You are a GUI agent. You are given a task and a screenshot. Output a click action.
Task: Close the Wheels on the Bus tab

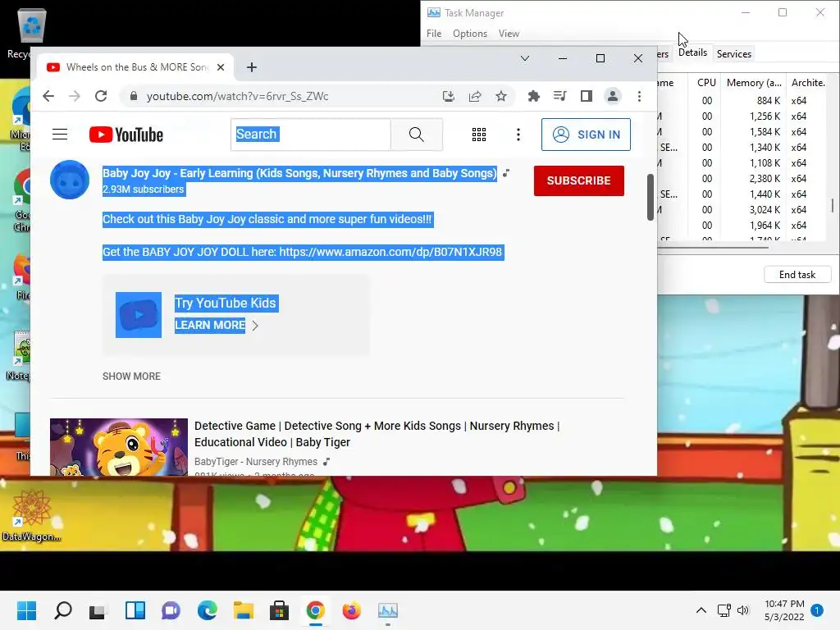point(221,67)
